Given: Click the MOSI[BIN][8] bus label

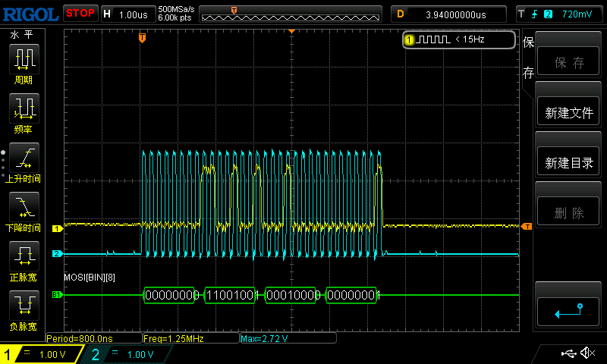Looking at the screenshot, I should 90,278.
